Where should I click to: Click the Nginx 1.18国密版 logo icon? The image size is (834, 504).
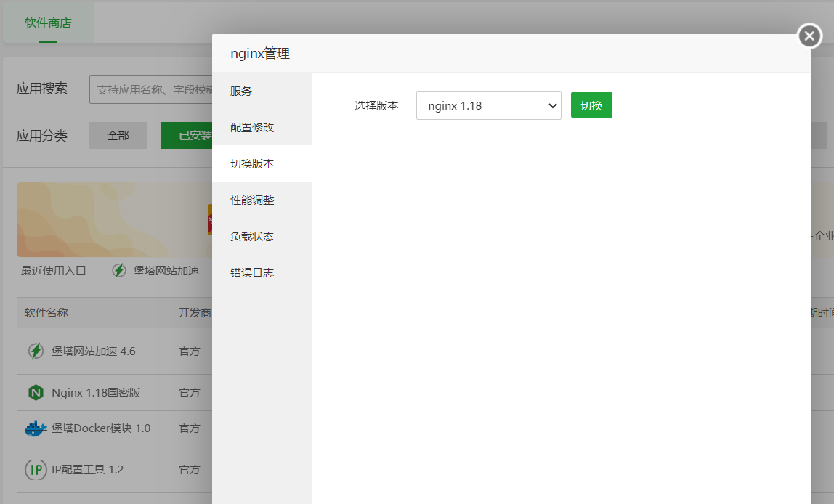pyautogui.click(x=36, y=392)
